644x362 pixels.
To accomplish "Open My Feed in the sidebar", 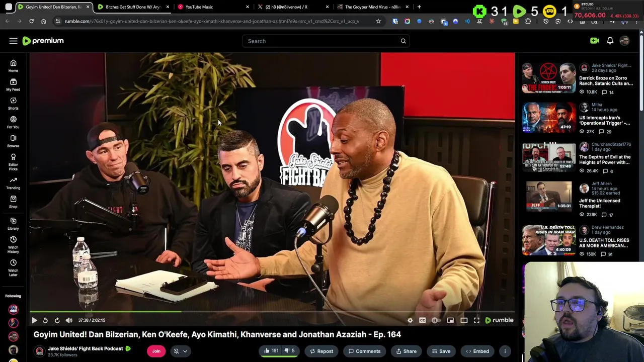I will point(13,84).
